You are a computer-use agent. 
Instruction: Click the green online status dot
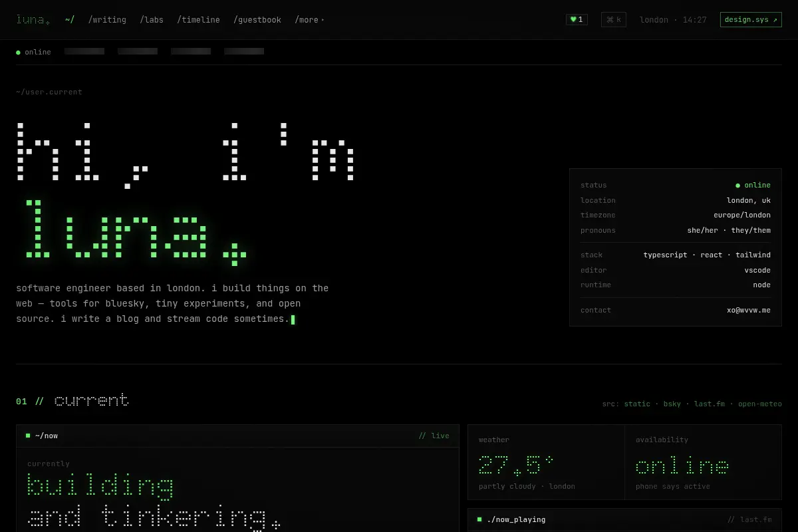(19, 53)
